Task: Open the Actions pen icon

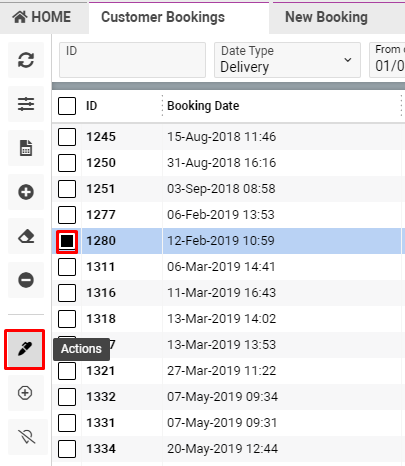Action: click(x=25, y=349)
